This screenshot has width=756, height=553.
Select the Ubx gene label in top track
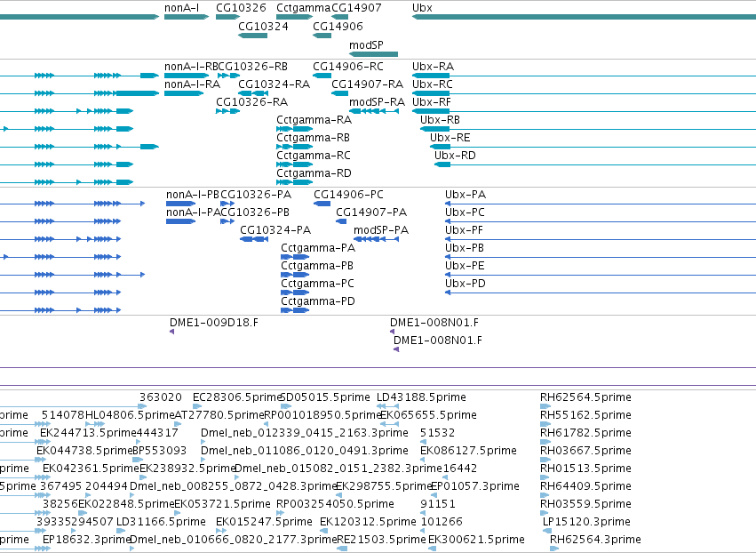[x=422, y=8]
